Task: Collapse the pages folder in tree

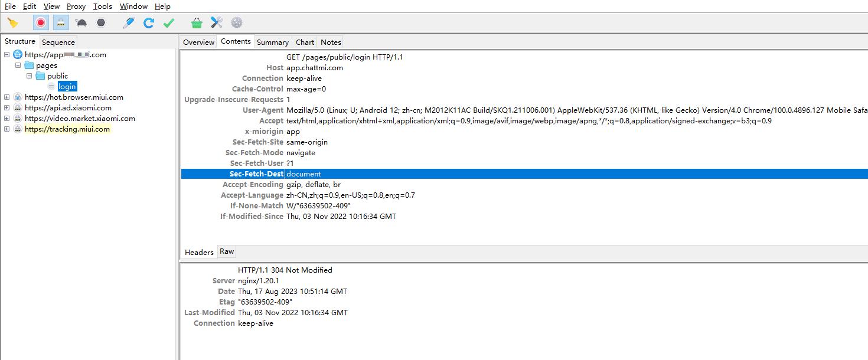Action: pyautogui.click(x=18, y=66)
